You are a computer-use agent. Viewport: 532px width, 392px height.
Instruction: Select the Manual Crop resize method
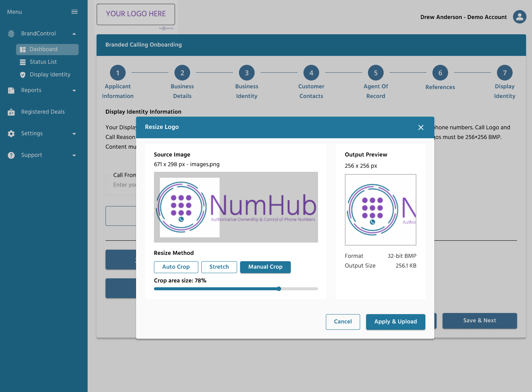point(265,267)
